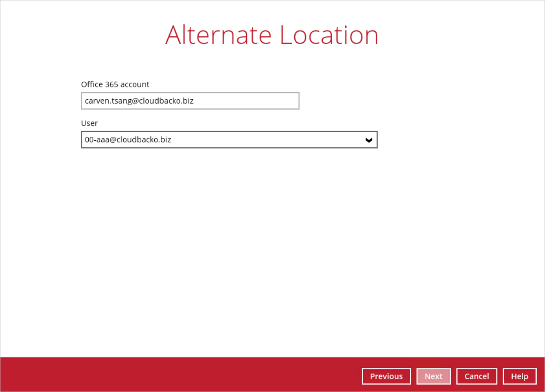Click the "Office 365 account" label
545x392 pixels.
(115, 84)
